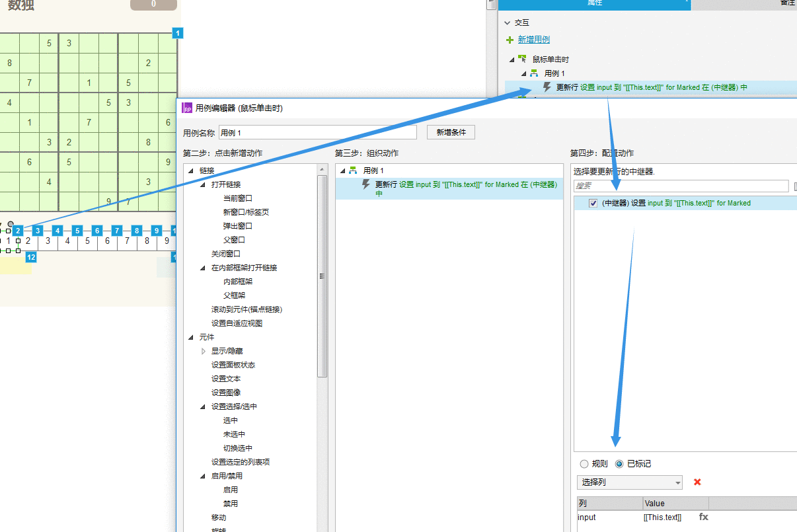The width and height of the screenshot is (797, 532).
Task: Click footnote marker 9 on the canvas
Action: [157, 231]
